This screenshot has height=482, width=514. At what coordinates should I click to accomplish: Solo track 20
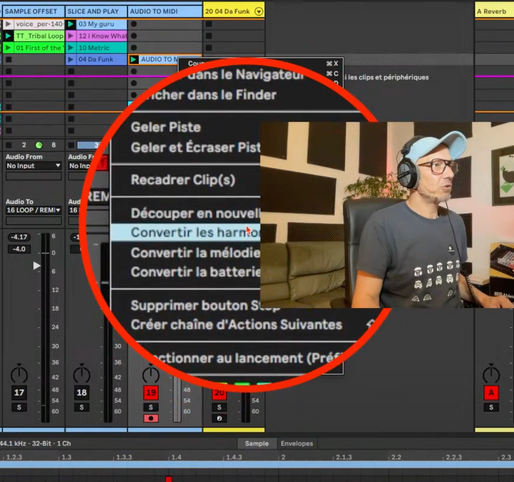click(219, 407)
